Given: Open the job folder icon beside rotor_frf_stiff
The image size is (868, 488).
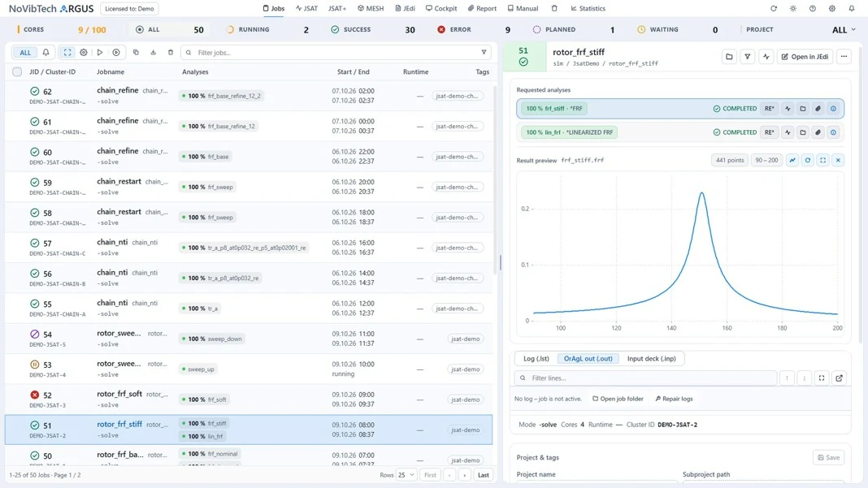Looking at the screenshot, I should (729, 57).
